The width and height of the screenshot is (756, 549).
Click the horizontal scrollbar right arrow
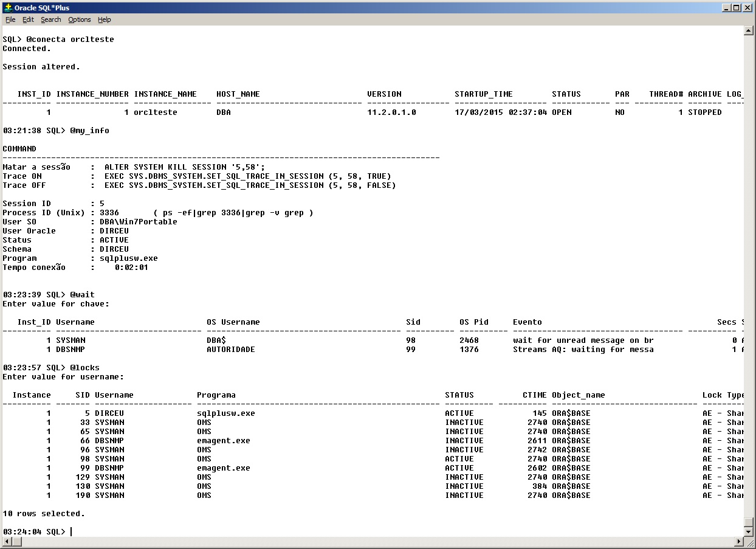[739, 542]
